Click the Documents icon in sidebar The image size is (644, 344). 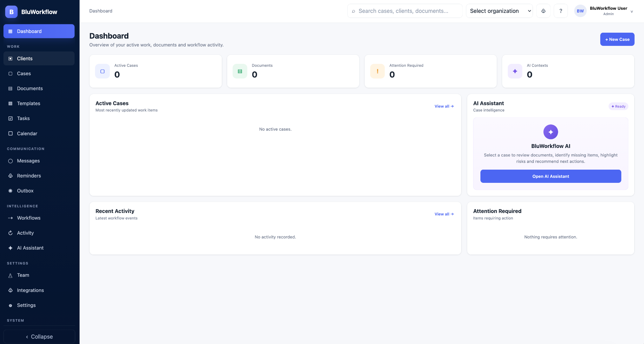(x=10, y=89)
